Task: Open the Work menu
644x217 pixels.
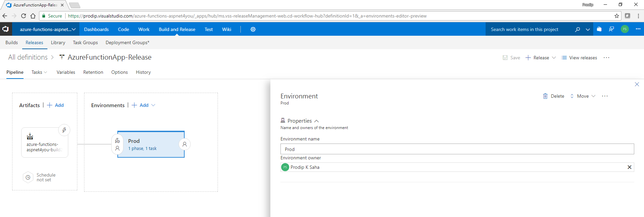Action: pos(144,29)
